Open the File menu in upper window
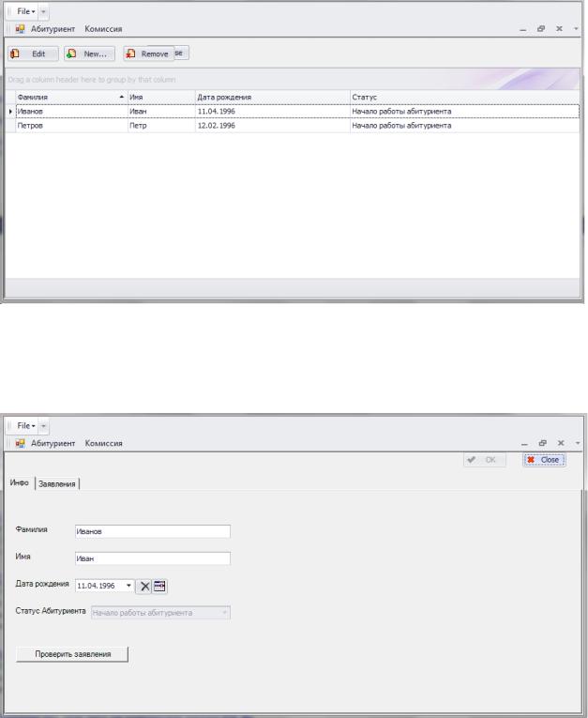This screenshot has height=718, width=588. click(x=25, y=11)
